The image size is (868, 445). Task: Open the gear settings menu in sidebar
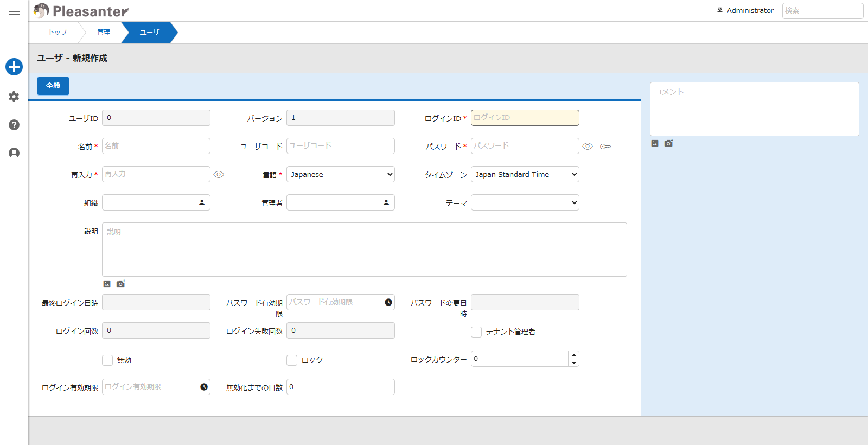14,97
